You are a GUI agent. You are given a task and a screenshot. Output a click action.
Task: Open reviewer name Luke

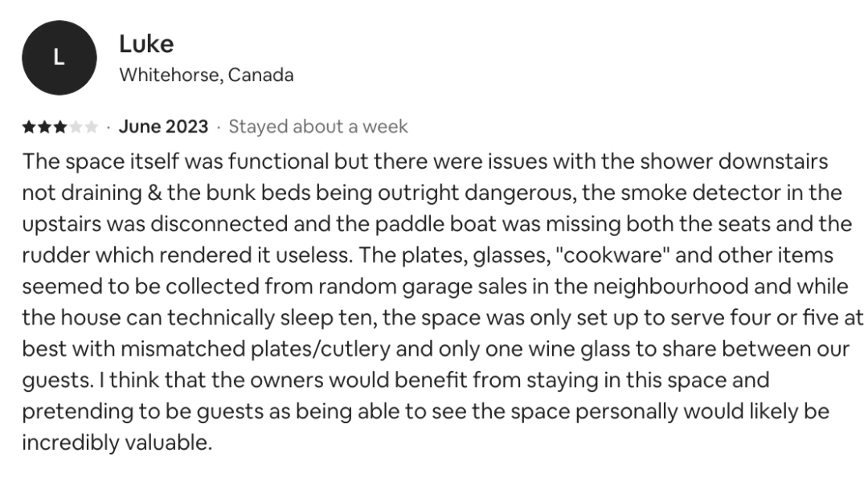[146, 43]
